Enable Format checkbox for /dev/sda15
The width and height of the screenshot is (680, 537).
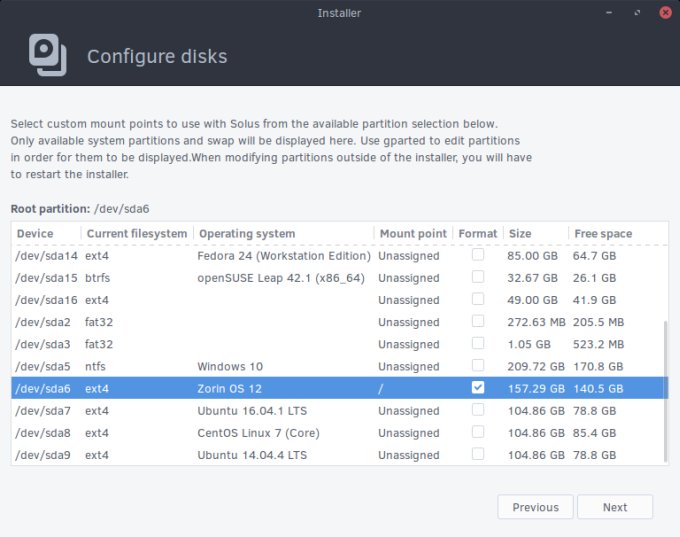click(478, 277)
